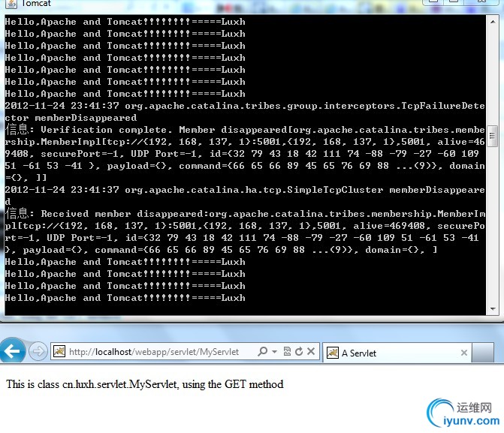This screenshot has height=433, width=504.
Task: Click the Tomcat console scroll-up arrow
Action: tap(493, 22)
